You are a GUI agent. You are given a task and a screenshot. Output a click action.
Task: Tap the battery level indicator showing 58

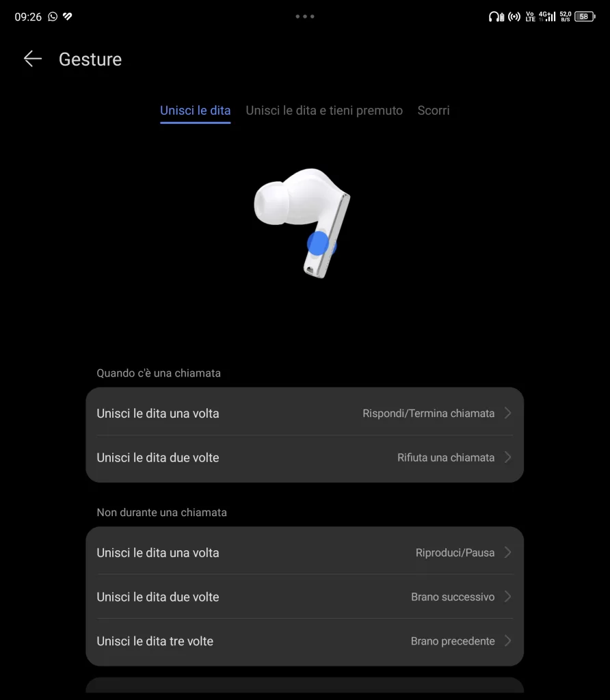[x=585, y=16]
